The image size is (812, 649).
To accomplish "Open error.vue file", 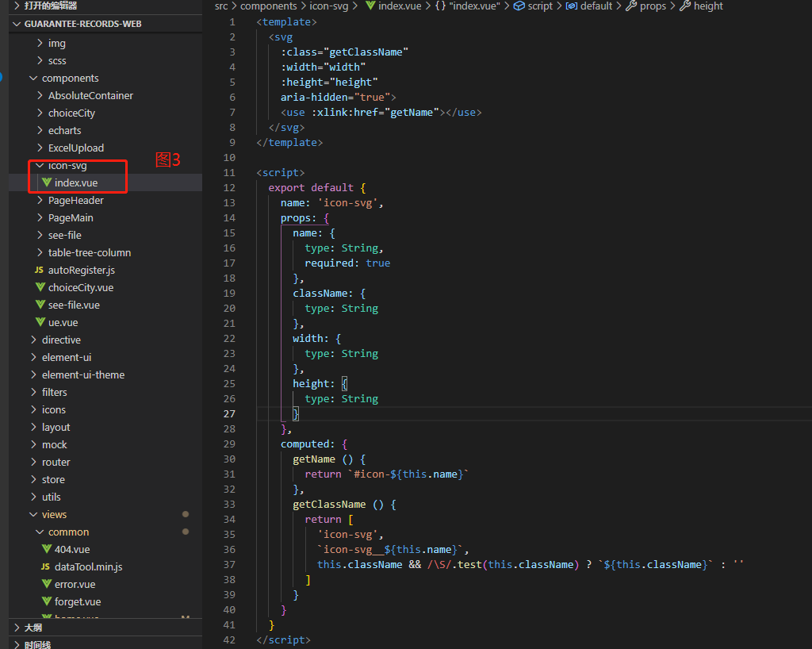I will tap(75, 584).
